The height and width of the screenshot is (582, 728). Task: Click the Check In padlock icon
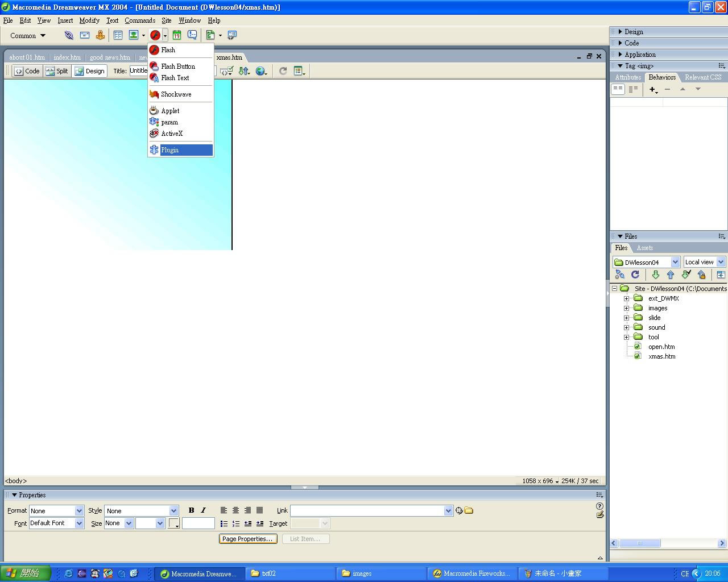point(701,275)
